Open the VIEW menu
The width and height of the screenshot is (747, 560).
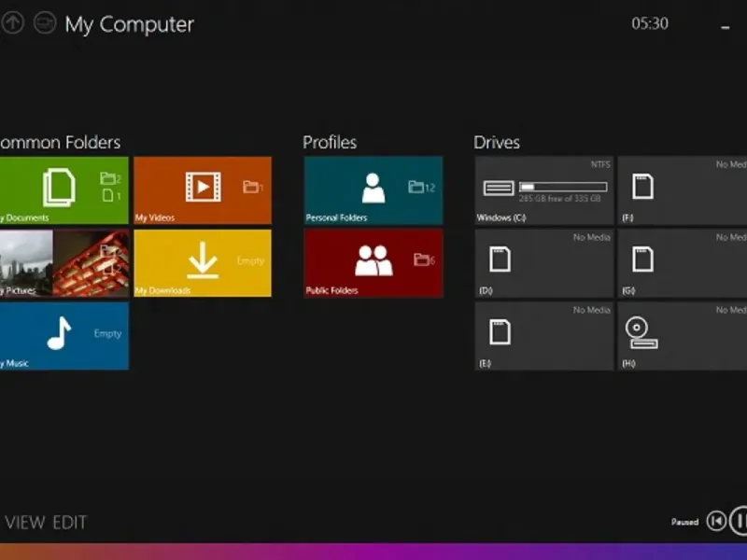pyautogui.click(x=25, y=523)
